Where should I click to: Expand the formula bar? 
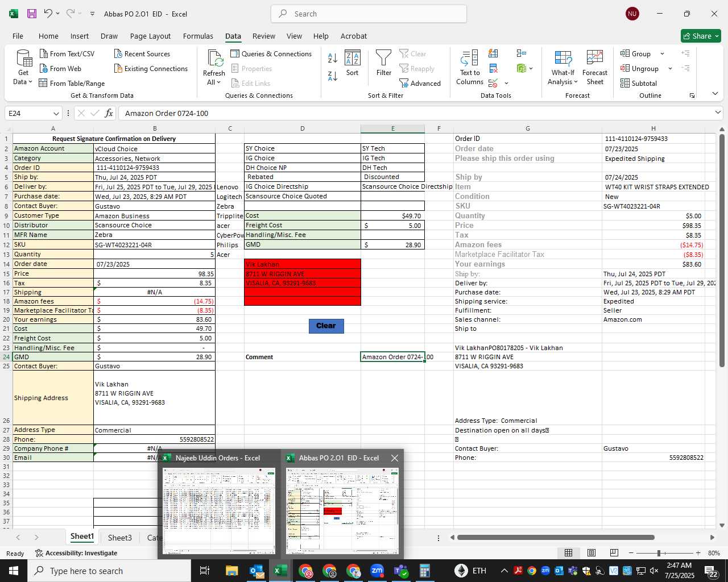click(x=718, y=113)
